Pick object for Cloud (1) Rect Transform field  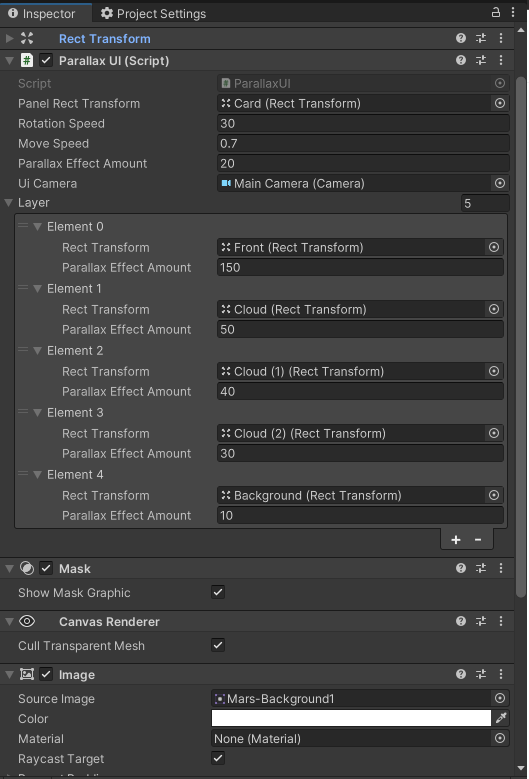click(x=494, y=371)
